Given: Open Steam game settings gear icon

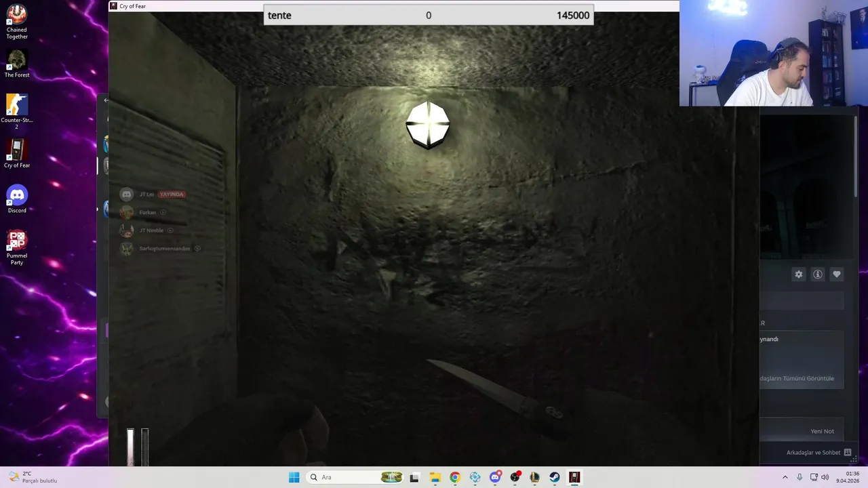Looking at the screenshot, I should (798, 274).
